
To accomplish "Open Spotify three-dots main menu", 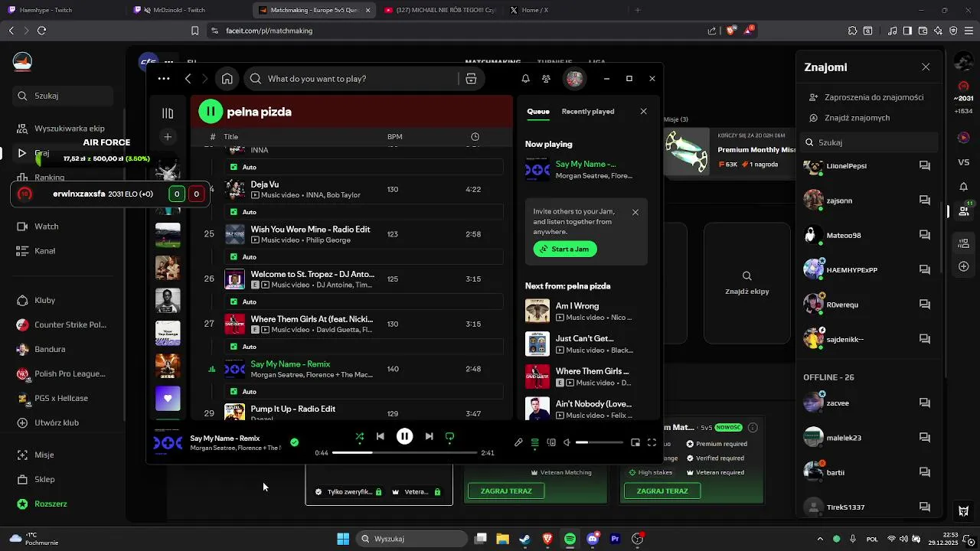I will click(164, 79).
